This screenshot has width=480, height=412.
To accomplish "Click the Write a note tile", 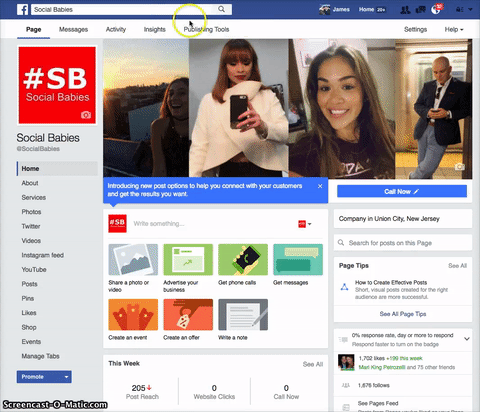I will [x=243, y=314].
